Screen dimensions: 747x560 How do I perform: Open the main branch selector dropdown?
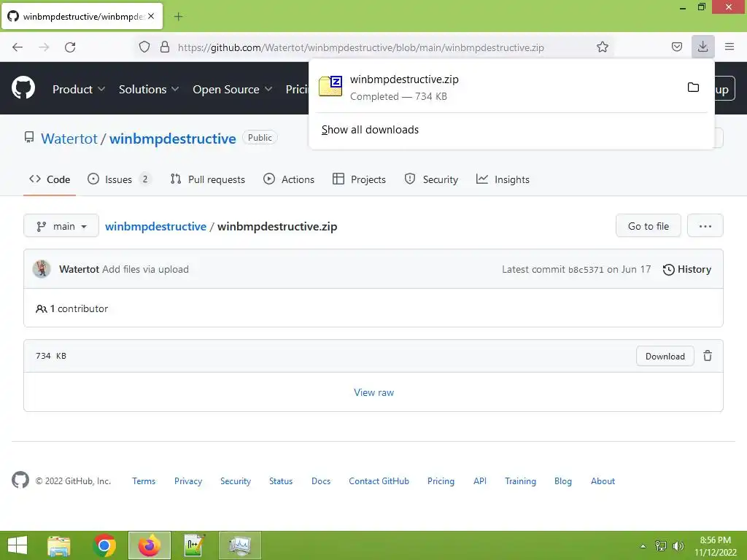(61, 226)
